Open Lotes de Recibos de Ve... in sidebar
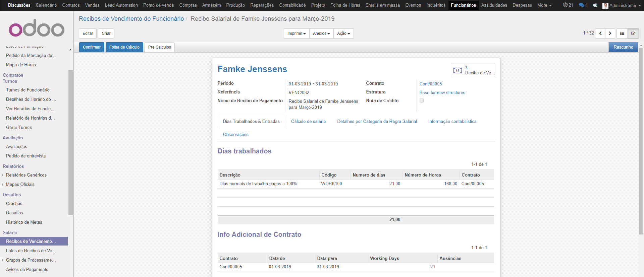Image resolution: width=644 pixels, height=277 pixels. [31, 251]
